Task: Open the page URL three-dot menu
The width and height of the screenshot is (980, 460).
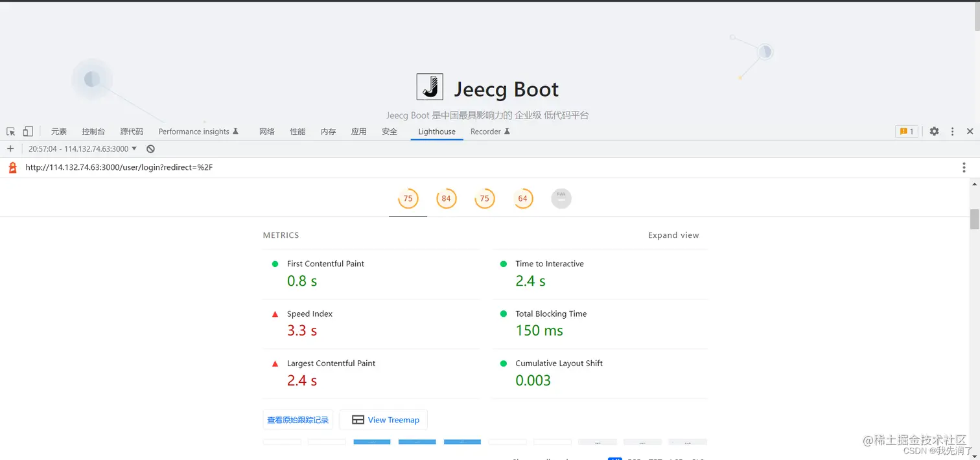Action: [x=964, y=167]
